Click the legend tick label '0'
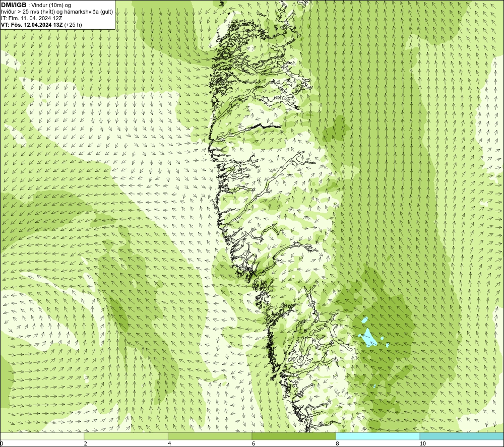 pos(2,444)
